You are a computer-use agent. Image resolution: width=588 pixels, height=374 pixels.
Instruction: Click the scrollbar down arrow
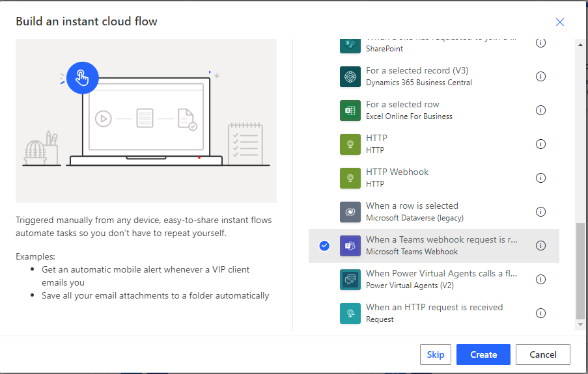(x=580, y=325)
